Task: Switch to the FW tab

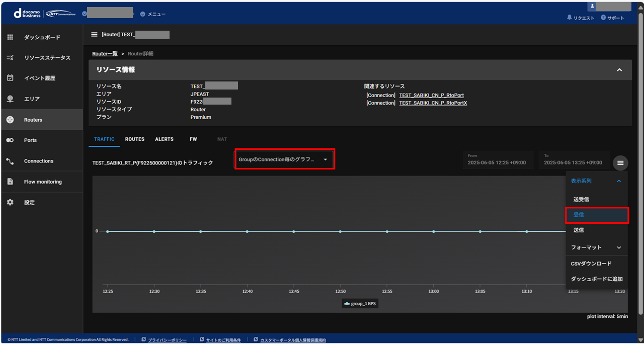Action: (193, 139)
